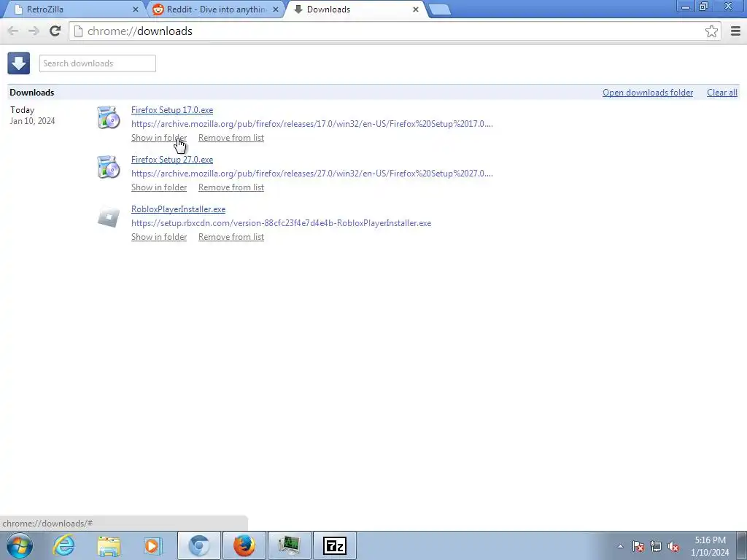
Task: Launch Internet Explorer from the taskbar
Action: tap(64, 545)
